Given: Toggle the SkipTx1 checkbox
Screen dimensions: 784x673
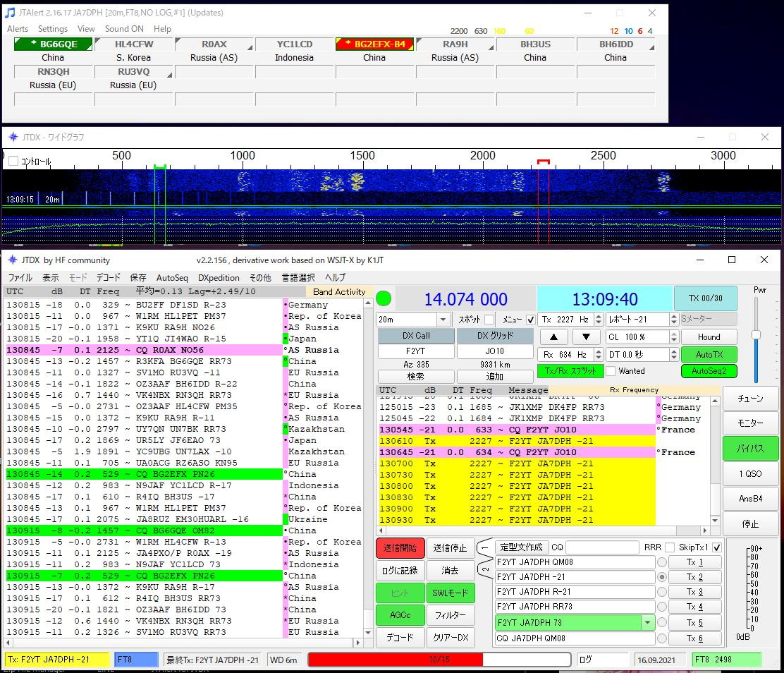Looking at the screenshot, I should click(717, 547).
